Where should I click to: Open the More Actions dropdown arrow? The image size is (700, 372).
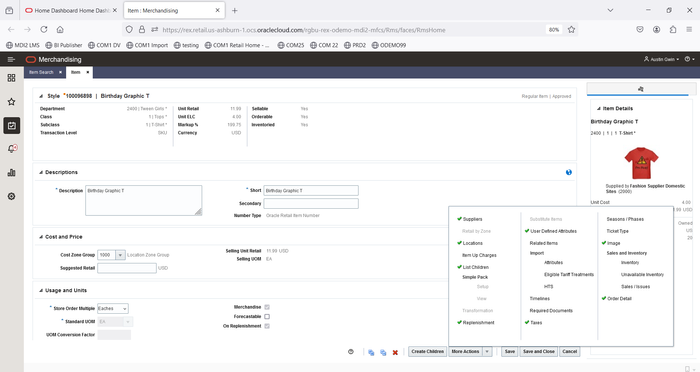487,352
